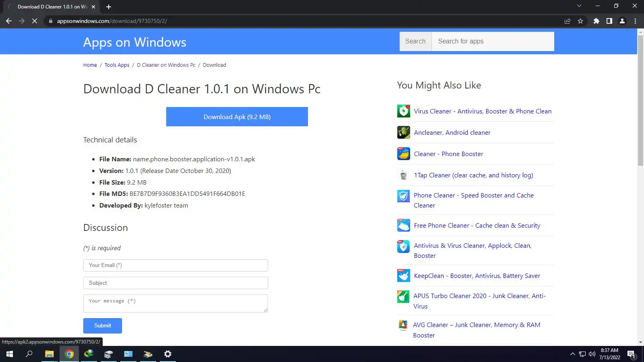Select the Download D Cleaner browser tab
644x362 pixels.
pyautogui.click(x=52, y=7)
